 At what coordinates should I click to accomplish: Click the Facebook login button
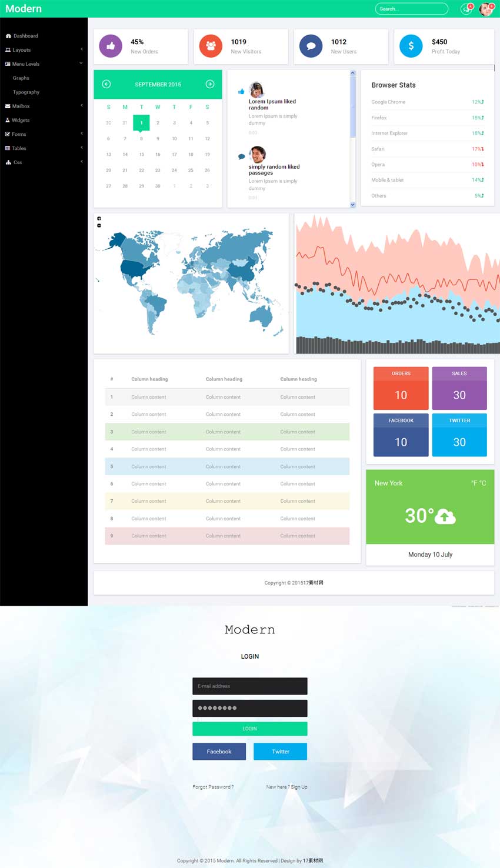[x=219, y=752]
